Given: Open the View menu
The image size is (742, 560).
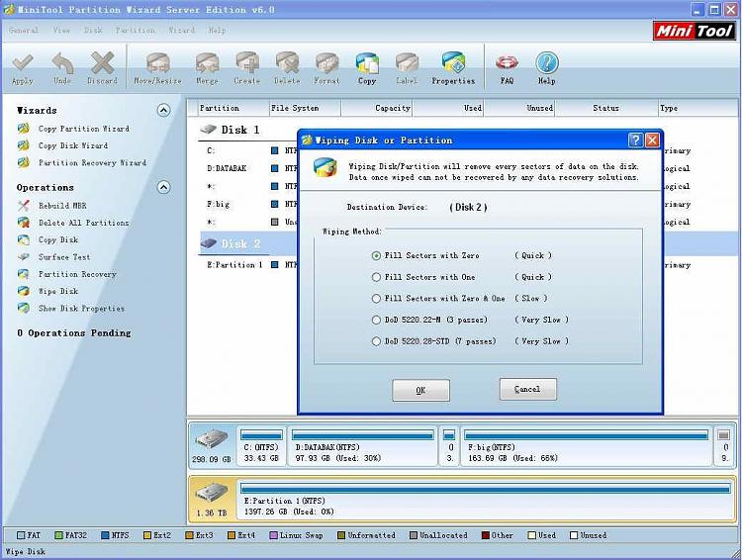Looking at the screenshot, I should point(61,30).
